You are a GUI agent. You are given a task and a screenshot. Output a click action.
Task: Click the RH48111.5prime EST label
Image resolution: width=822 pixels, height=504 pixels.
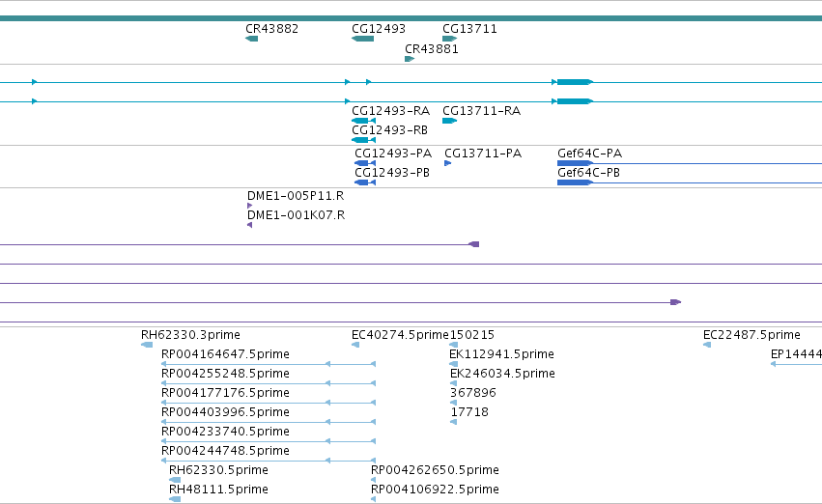coord(218,490)
